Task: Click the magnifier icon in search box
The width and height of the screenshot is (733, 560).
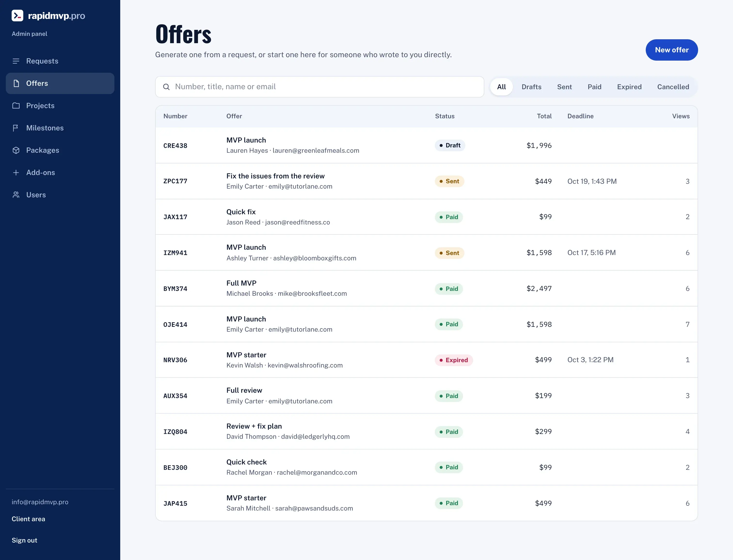Action: [x=166, y=87]
